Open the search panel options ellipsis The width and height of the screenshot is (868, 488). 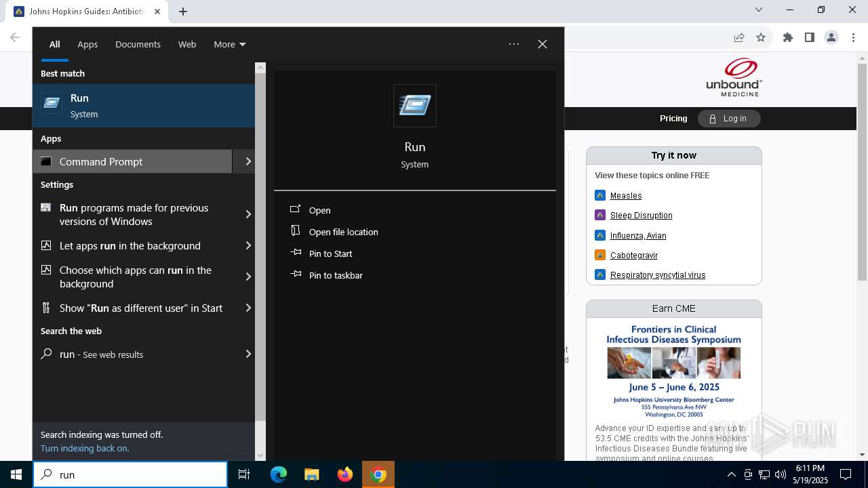pyautogui.click(x=514, y=44)
